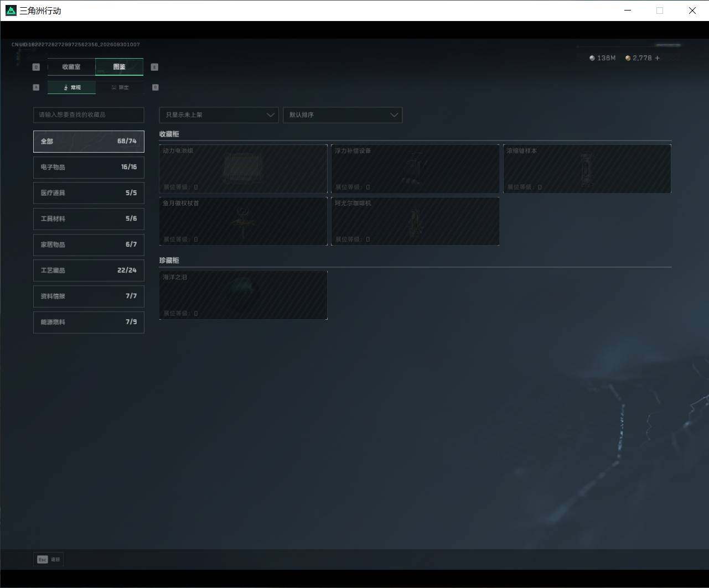Open the 默认排序 sort dropdown
The height and width of the screenshot is (588, 709).
tap(343, 115)
